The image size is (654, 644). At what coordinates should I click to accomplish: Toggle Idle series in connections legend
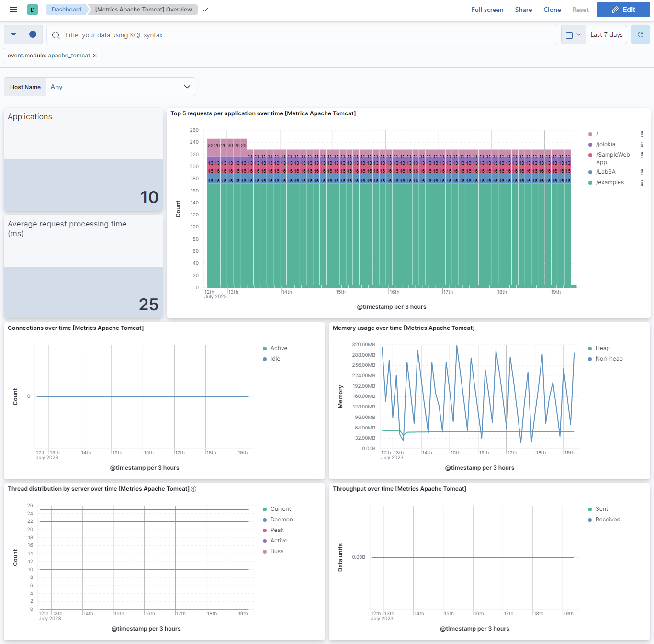coord(275,359)
